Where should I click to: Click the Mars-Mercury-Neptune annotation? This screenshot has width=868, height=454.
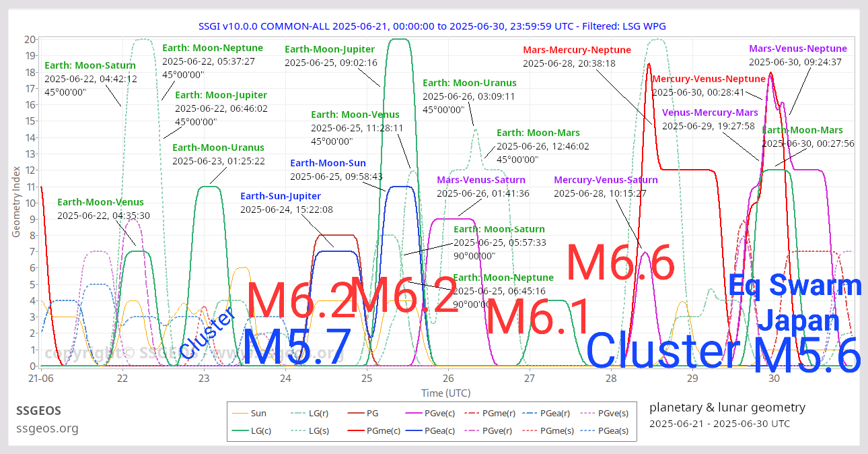coord(577,50)
